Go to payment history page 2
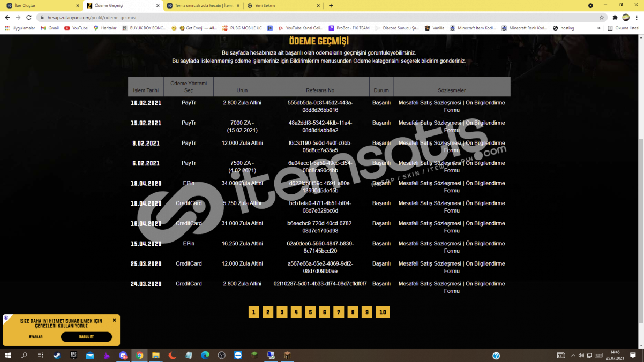Viewport: 644px width, 362px height. (268, 312)
